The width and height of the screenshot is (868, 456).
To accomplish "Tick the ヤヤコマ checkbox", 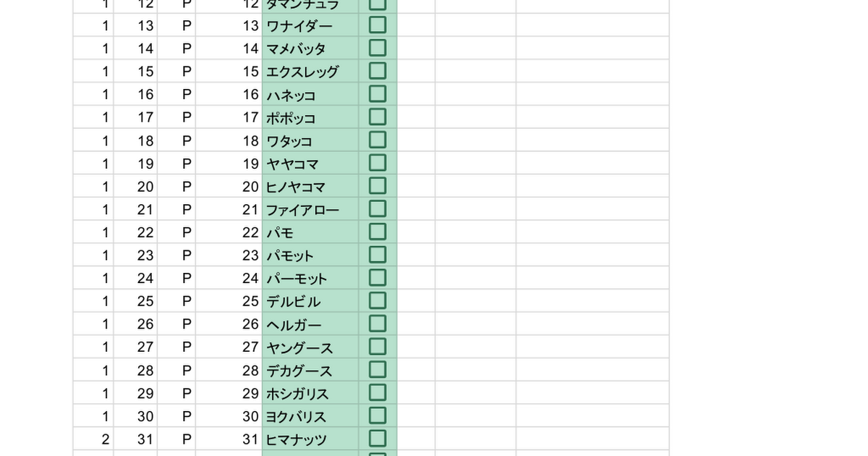I will coord(378,164).
